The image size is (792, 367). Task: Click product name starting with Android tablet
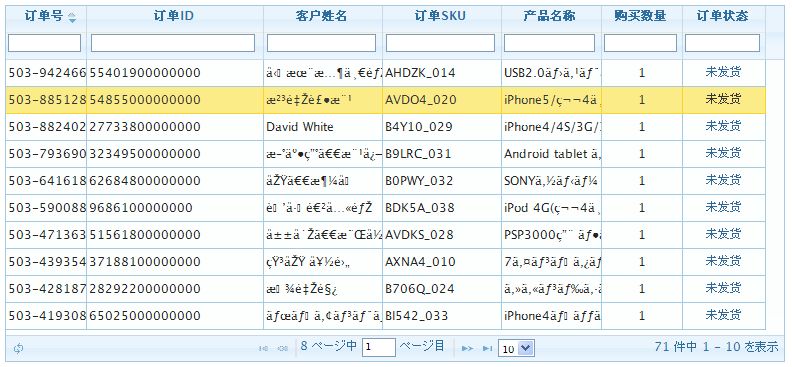click(x=553, y=154)
